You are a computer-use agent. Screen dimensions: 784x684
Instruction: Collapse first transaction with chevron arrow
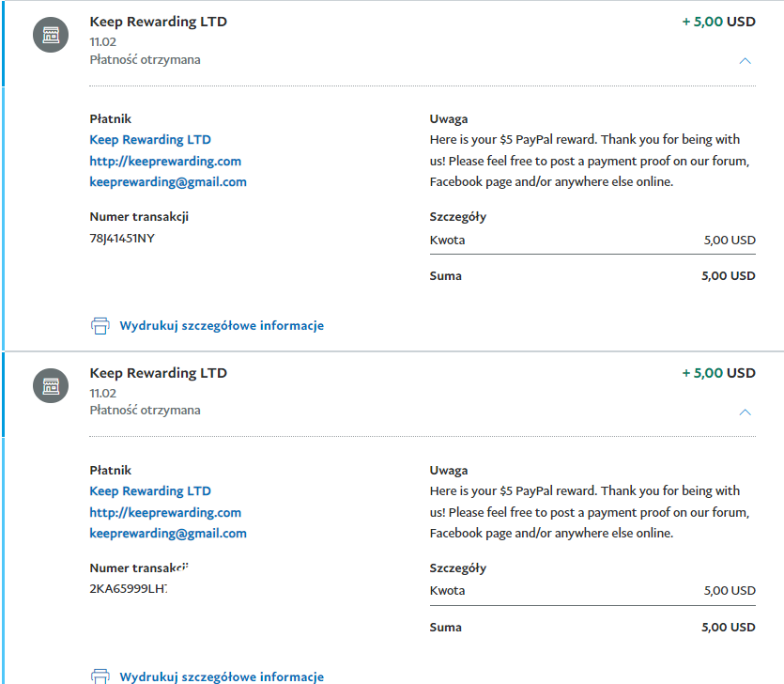tap(745, 60)
